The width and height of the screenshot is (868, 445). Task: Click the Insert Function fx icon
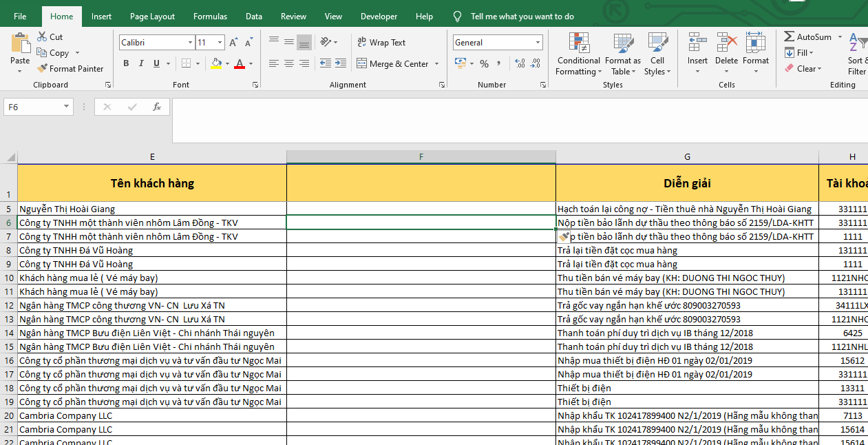pyautogui.click(x=157, y=107)
